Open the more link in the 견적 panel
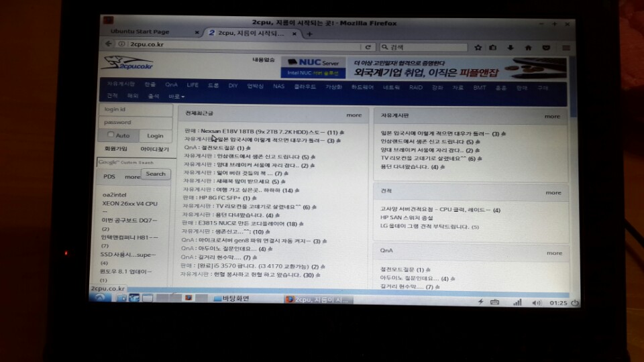Image resolution: width=644 pixels, height=362 pixels. tap(553, 192)
